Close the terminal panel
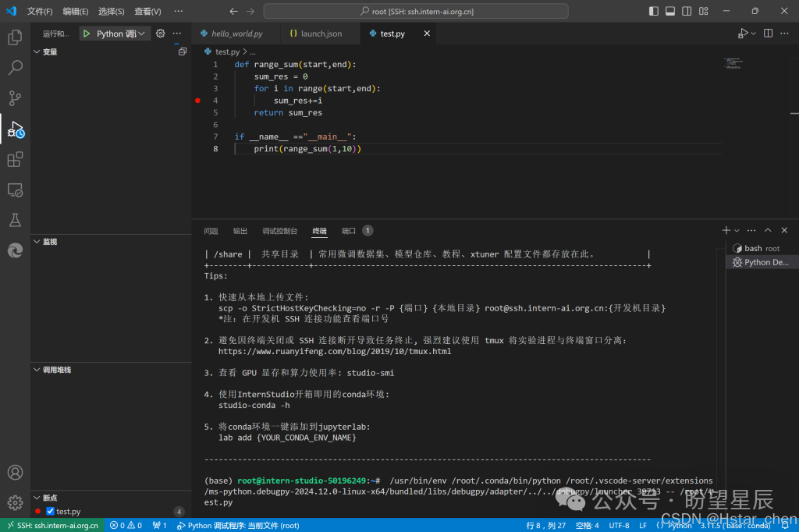 click(784, 230)
